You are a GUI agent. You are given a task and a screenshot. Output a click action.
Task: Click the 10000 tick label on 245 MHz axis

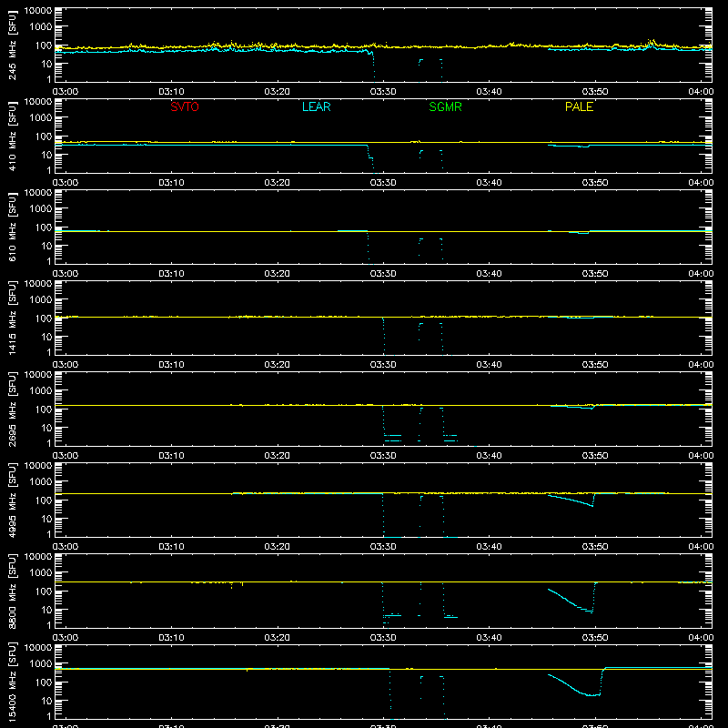(38, 11)
